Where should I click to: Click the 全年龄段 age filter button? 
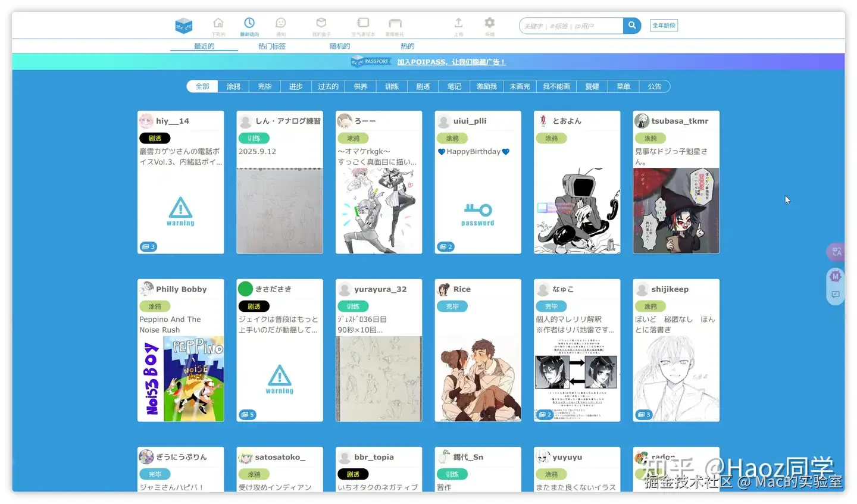(664, 26)
